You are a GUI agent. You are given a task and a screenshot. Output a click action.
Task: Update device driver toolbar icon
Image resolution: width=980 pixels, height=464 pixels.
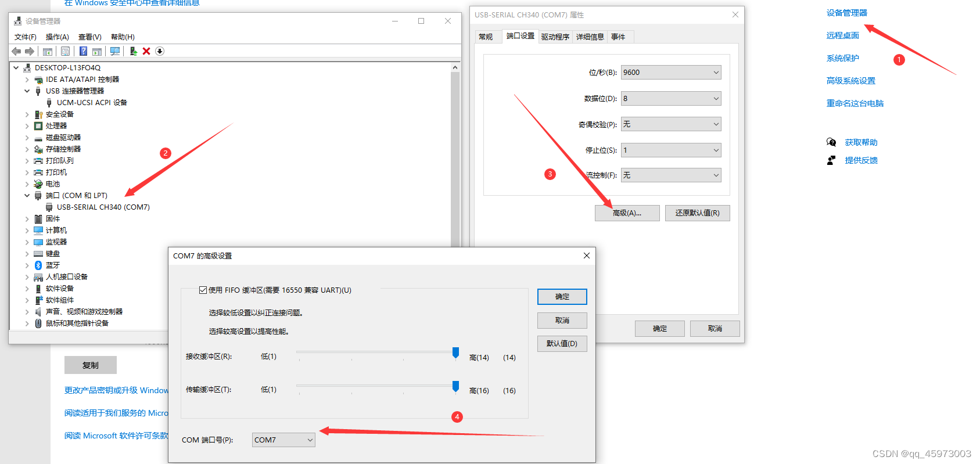pyautogui.click(x=133, y=51)
